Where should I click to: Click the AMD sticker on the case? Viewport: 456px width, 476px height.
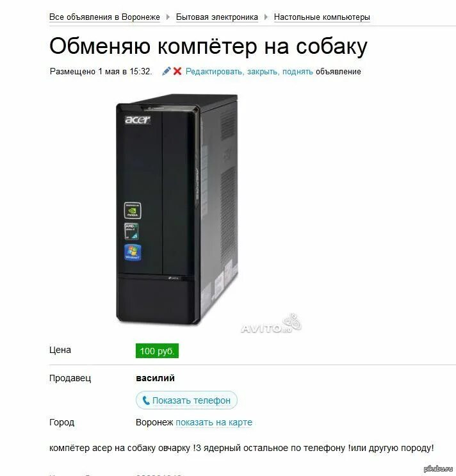(132, 232)
